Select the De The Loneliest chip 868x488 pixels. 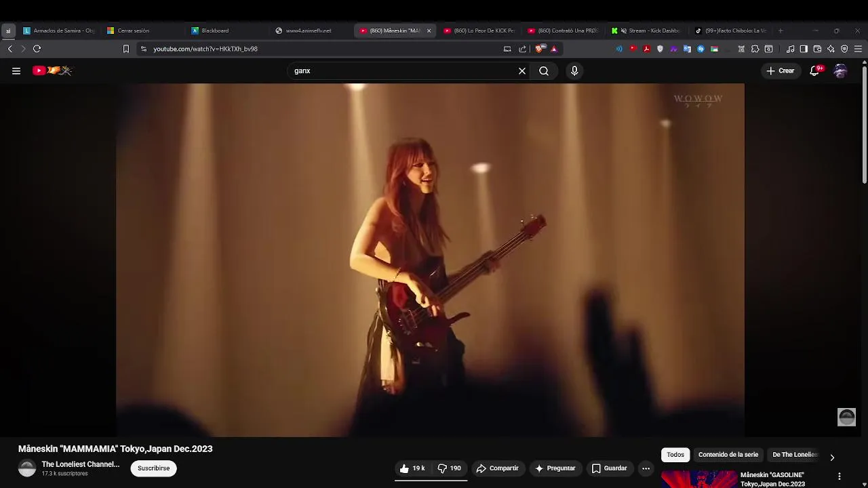click(x=795, y=455)
